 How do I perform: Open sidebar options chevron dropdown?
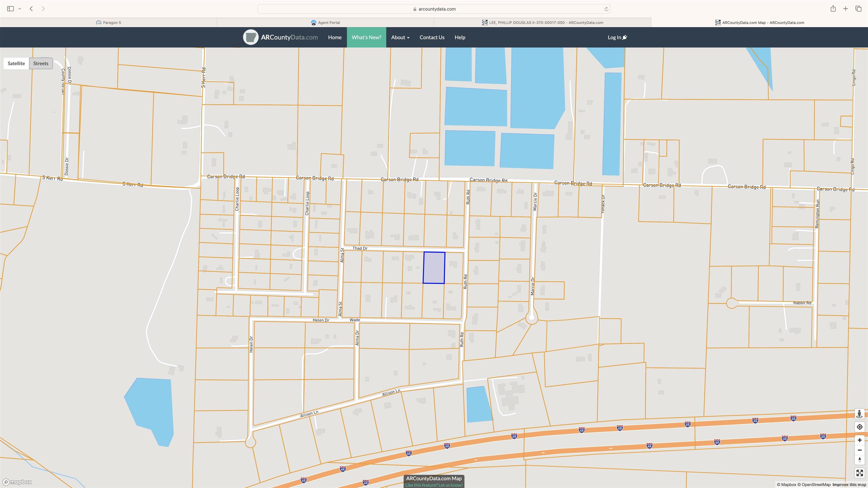pyautogui.click(x=20, y=9)
